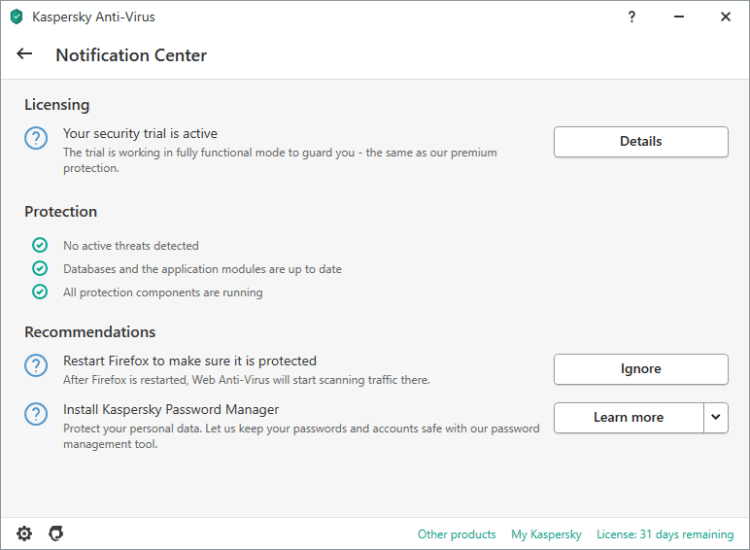The width and height of the screenshot is (750, 550).
Task: Click the checkmark for No active threats detected
Action: tap(40, 245)
